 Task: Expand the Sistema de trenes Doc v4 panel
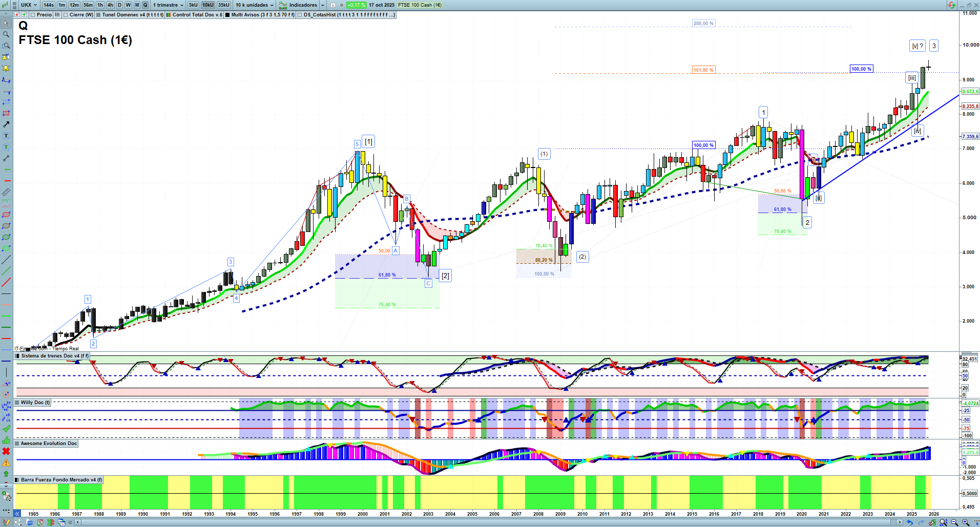coord(17,356)
